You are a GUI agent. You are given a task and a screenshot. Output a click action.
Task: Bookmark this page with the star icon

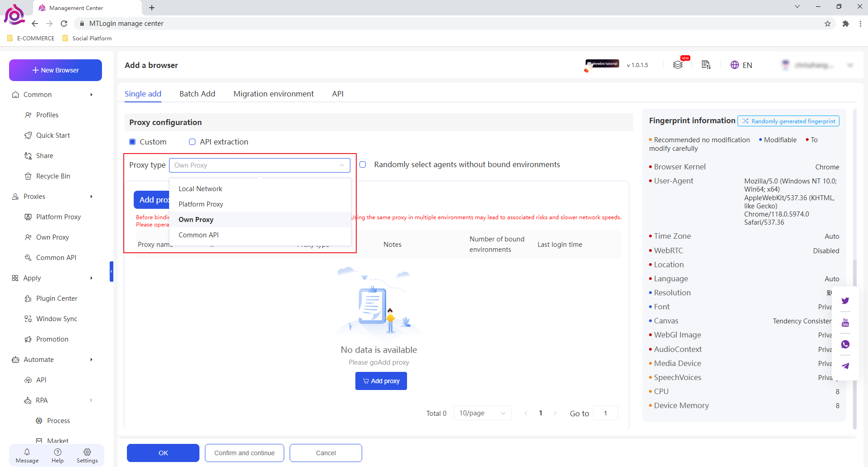click(x=828, y=24)
